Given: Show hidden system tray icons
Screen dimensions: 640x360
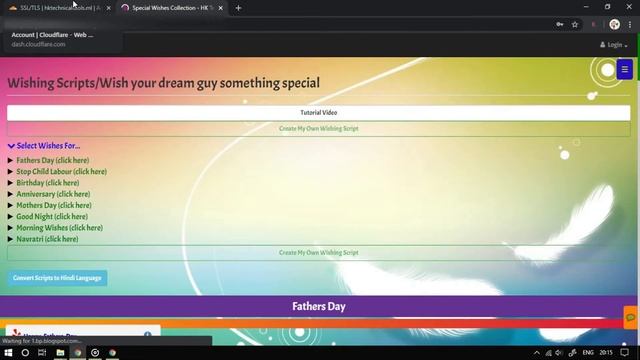Looking at the screenshot, I should [536, 353].
